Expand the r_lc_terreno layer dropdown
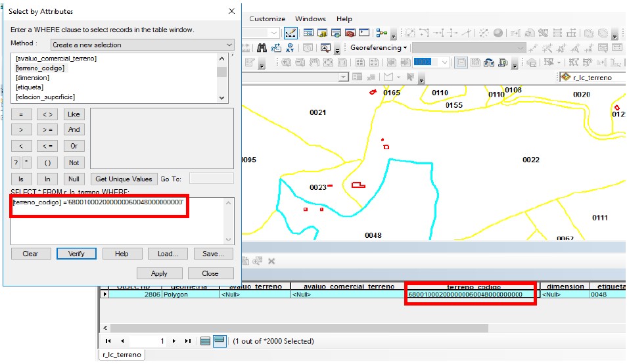This screenshot has width=627, height=364. tap(622, 78)
